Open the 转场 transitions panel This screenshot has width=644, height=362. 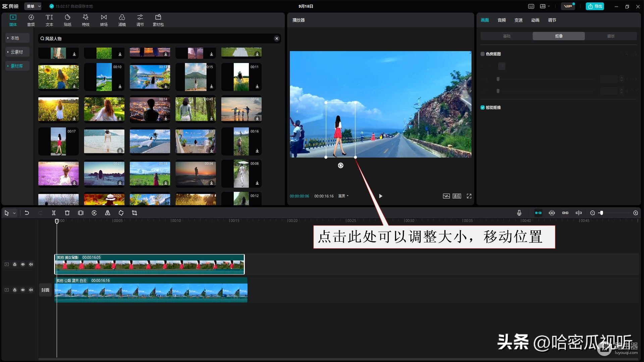point(104,20)
